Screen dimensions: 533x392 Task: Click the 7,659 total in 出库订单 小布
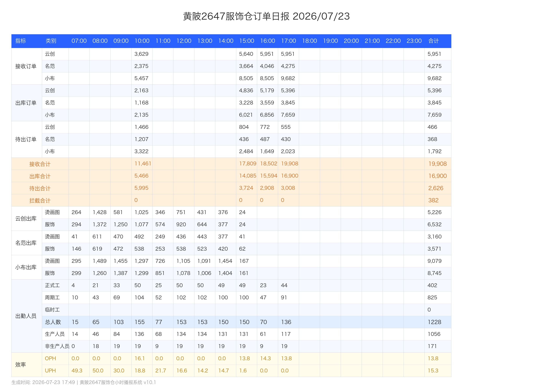click(x=435, y=115)
